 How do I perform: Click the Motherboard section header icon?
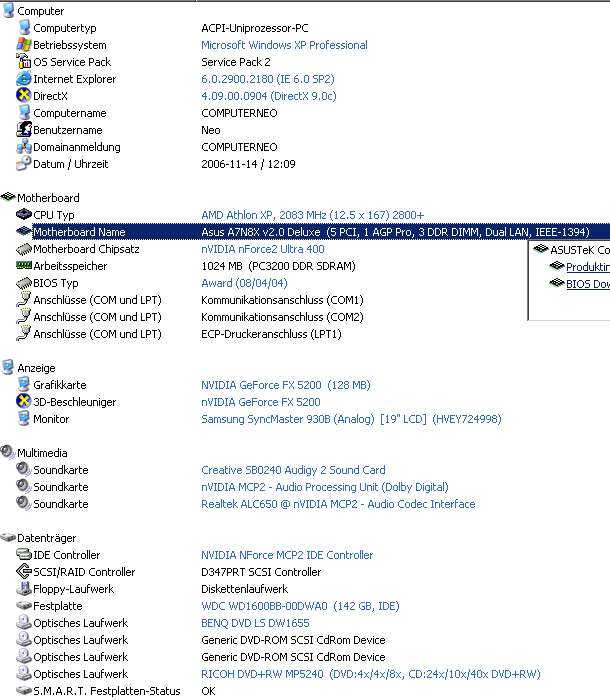[x=8, y=197]
